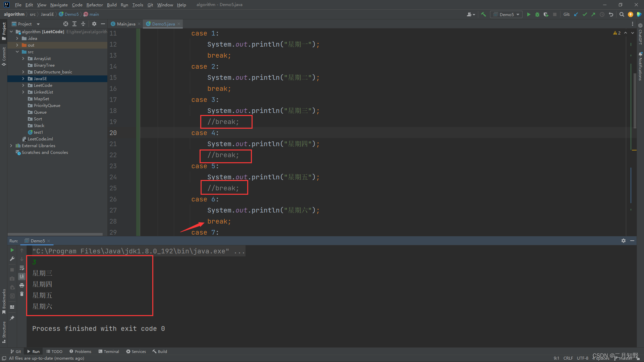Click the Collapse All icon in Project panel
Screen dimensions: 644x362
[x=83, y=24]
